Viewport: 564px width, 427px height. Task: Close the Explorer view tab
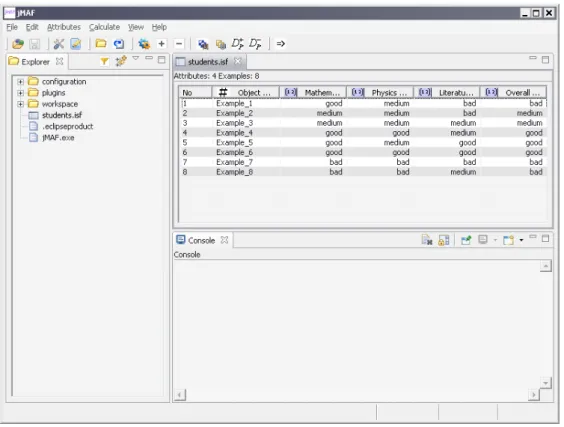59,62
